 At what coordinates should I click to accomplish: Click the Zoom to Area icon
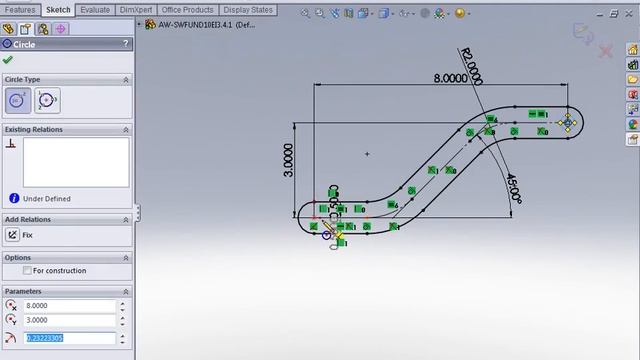coord(320,13)
